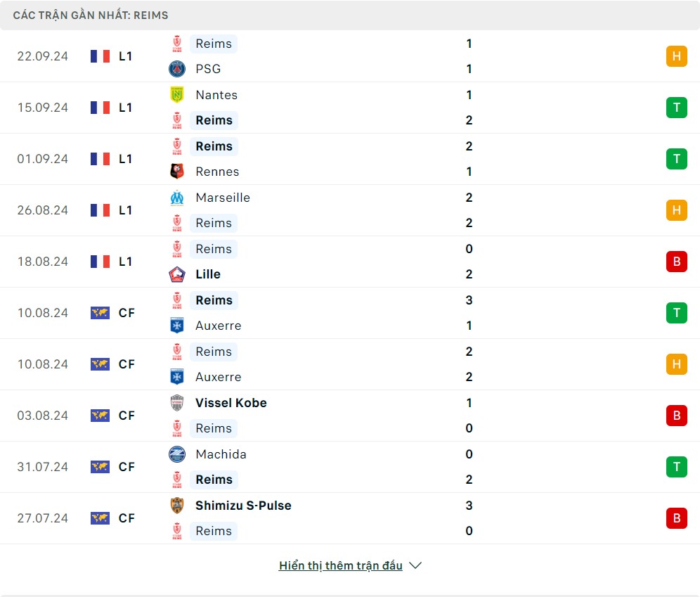
Task: Click the world flag icon for 03.08.24 match
Action: 100,416
